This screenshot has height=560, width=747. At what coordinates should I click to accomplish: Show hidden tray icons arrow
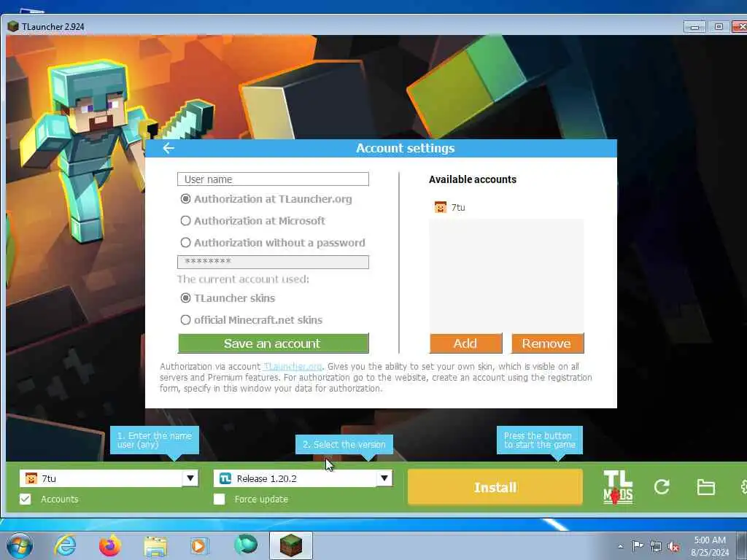coord(620,547)
